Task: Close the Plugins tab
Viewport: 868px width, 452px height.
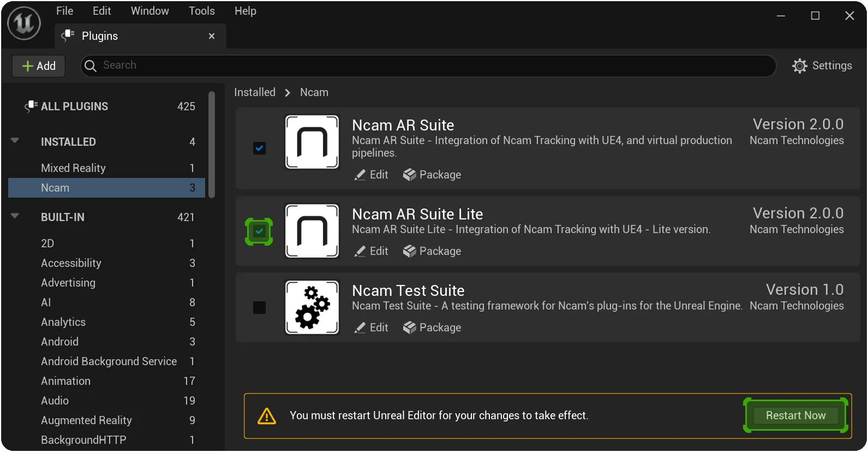Action: click(212, 36)
